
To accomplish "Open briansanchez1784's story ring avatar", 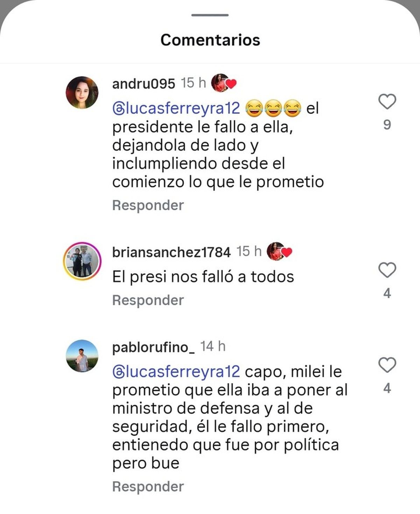I will pos(82,261).
